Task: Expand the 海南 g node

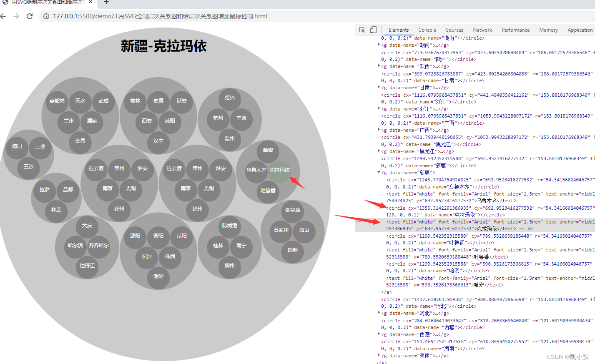Action: click(379, 356)
